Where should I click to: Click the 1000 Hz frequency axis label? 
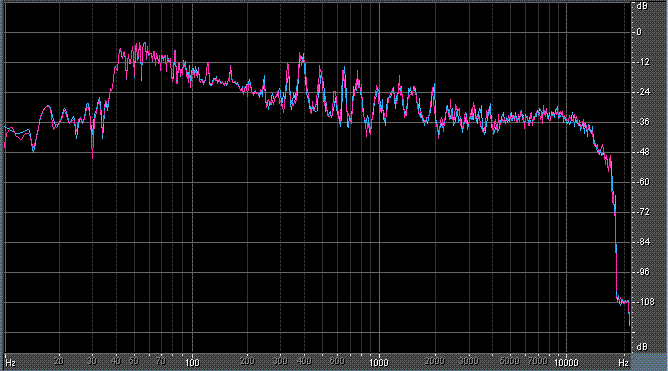(x=379, y=362)
